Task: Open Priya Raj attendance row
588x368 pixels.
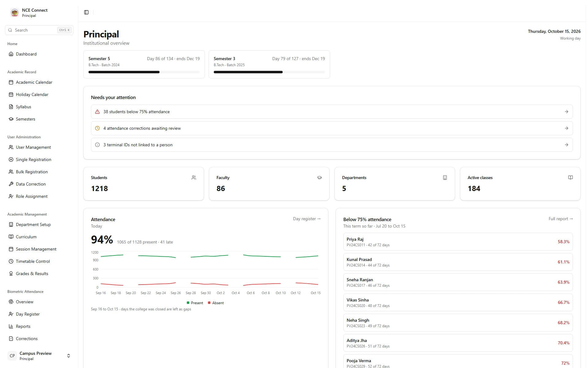Action: tap(458, 242)
